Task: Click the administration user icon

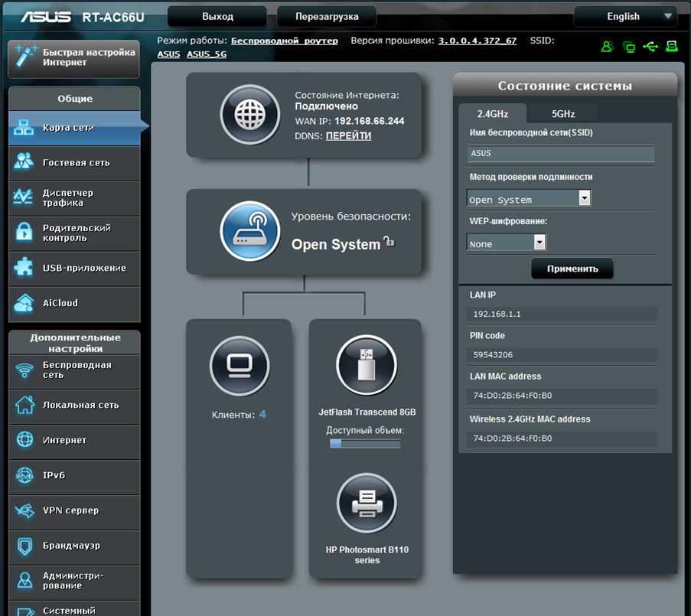Action: point(24,580)
